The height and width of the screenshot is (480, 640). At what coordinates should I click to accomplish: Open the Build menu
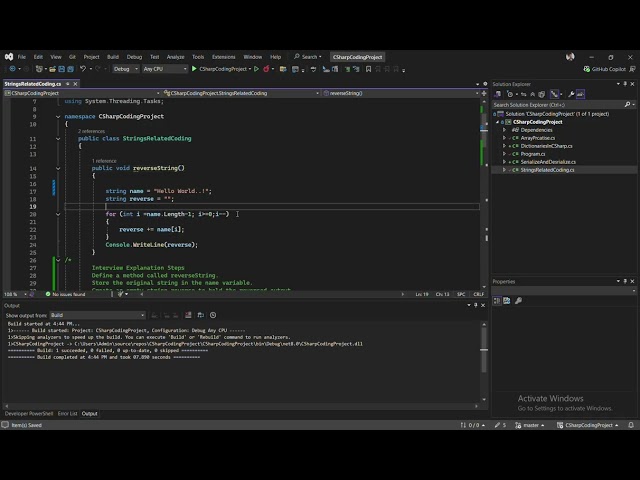pyautogui.click(x=113, y=57)
